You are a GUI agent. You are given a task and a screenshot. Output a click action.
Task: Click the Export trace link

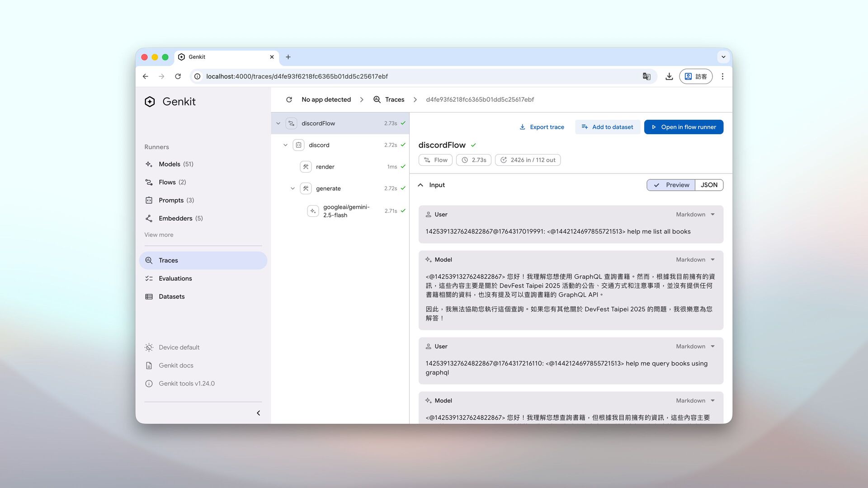click(542, 127)
